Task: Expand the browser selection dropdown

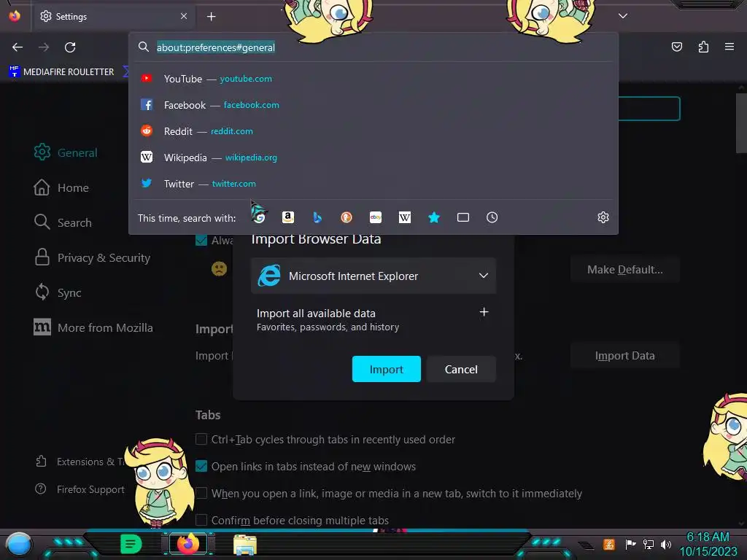Action: tap(373, 276)
